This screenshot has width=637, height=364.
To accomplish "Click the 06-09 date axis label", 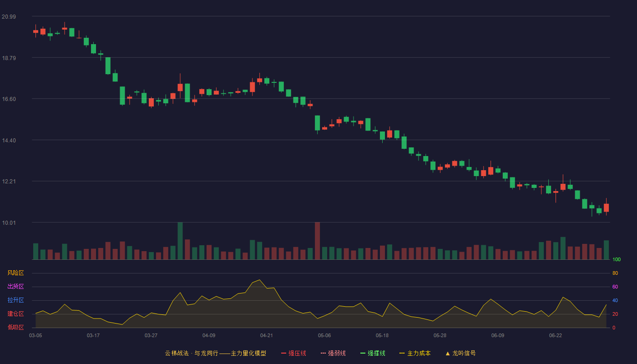I will 498,335.
